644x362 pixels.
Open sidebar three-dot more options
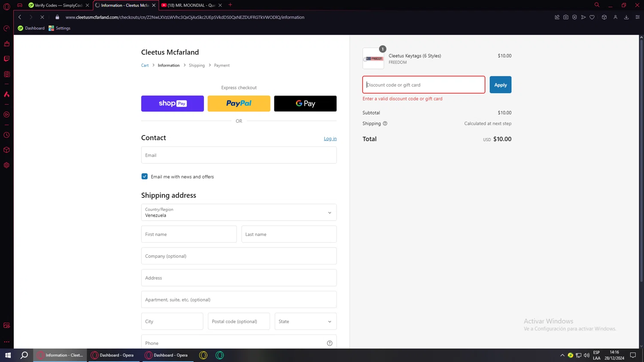coord(6,342)
